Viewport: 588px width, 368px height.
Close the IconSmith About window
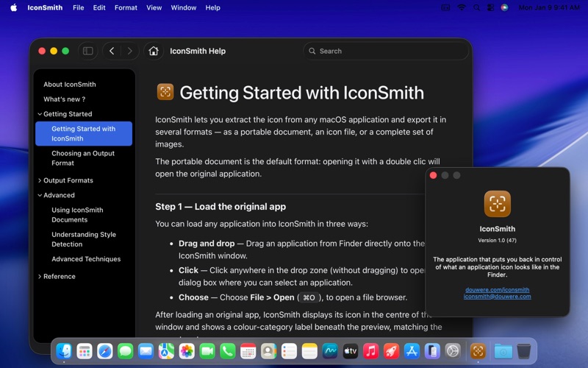tap(433, 175)
